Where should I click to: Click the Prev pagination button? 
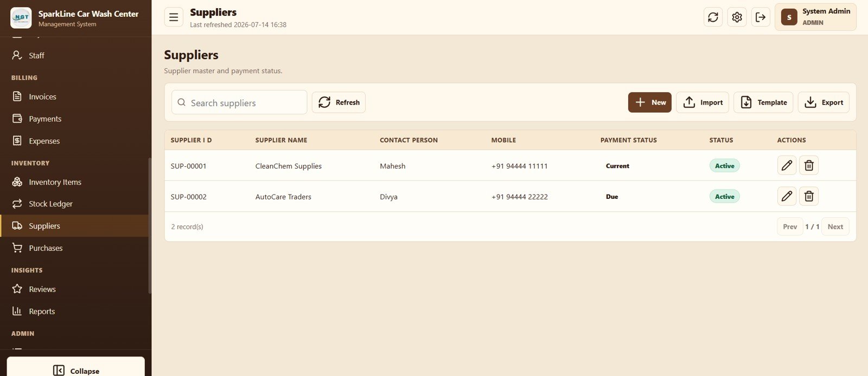tap(790, 226)
